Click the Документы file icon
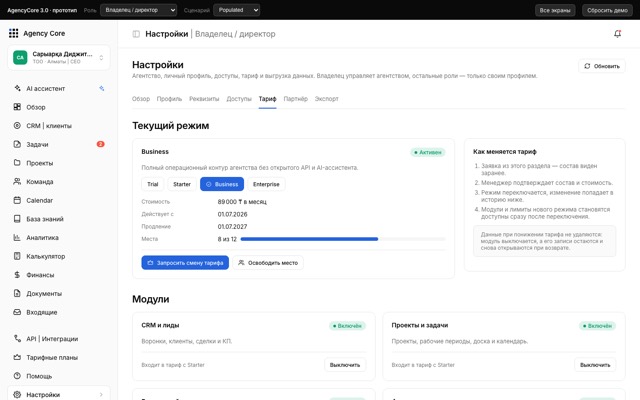 (x=17, y=293)
